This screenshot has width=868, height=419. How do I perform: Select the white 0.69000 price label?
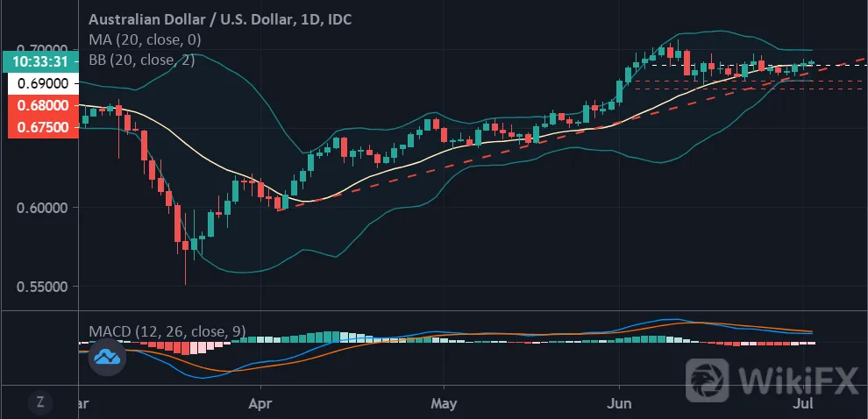[43, 83]
